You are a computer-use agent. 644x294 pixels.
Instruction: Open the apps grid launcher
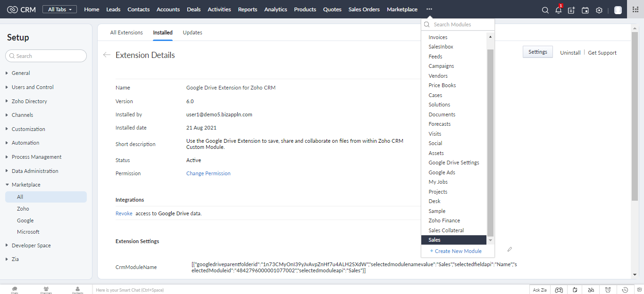coord(635,9)
